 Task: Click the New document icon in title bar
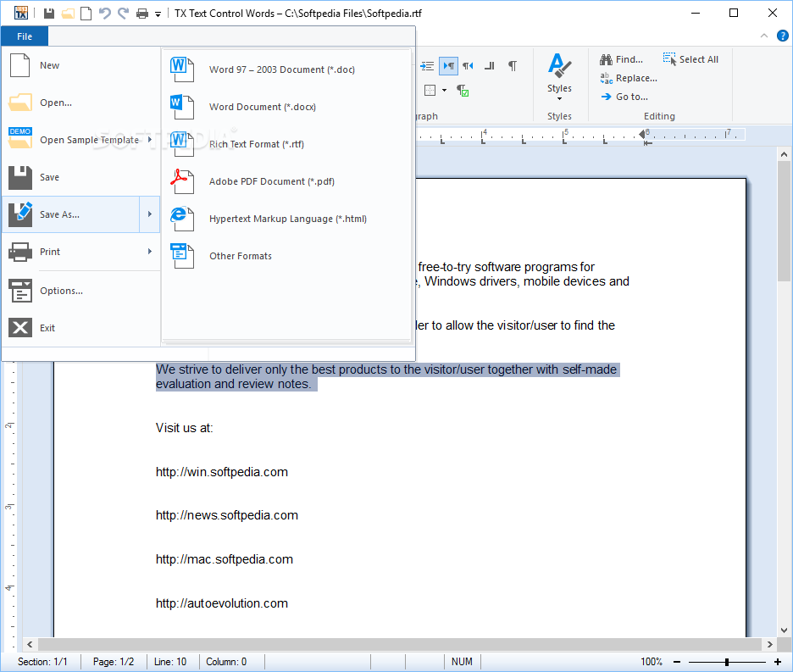tap(86, 14)
